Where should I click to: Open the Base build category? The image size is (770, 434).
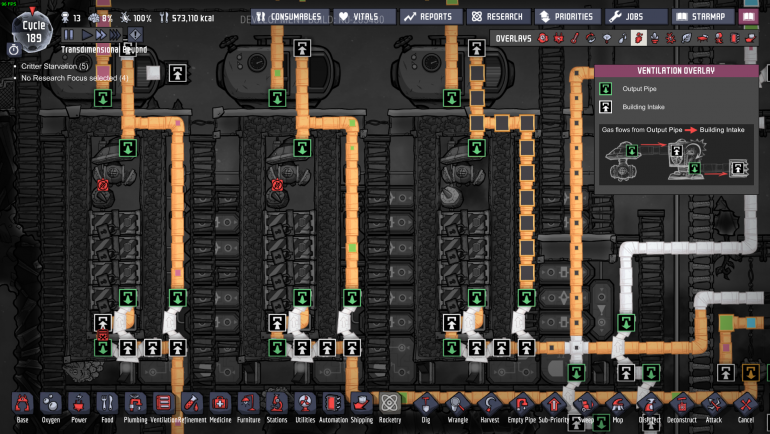coord(22,408)
